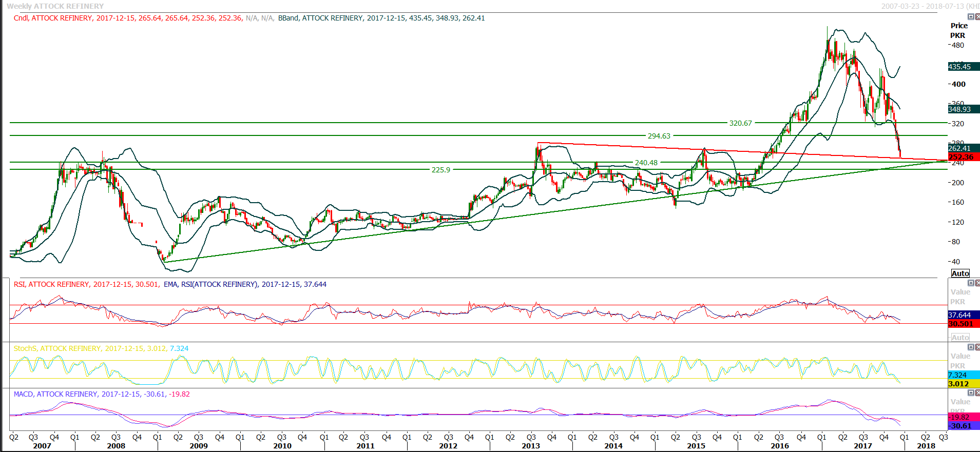The image size is (980, 452).
Task: Click the 200 price axis label
Action: pyautogui.click(x=958, y=183)
